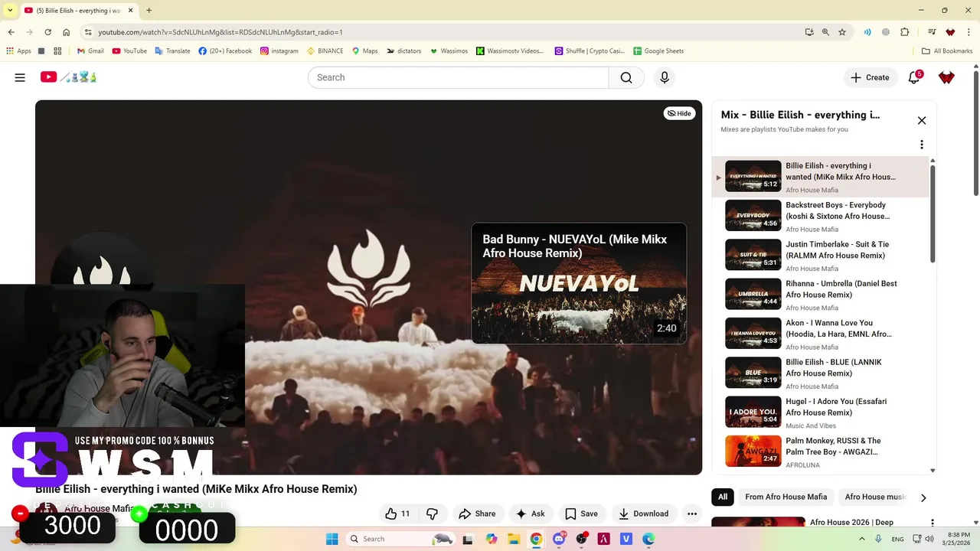Save video to a playlist

[x=581, y=514]
